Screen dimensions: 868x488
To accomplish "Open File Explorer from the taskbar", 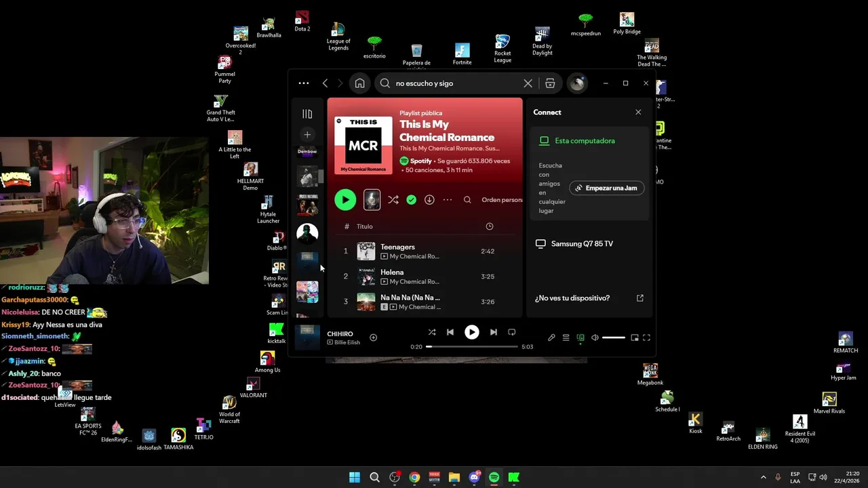I will (454, 477).
